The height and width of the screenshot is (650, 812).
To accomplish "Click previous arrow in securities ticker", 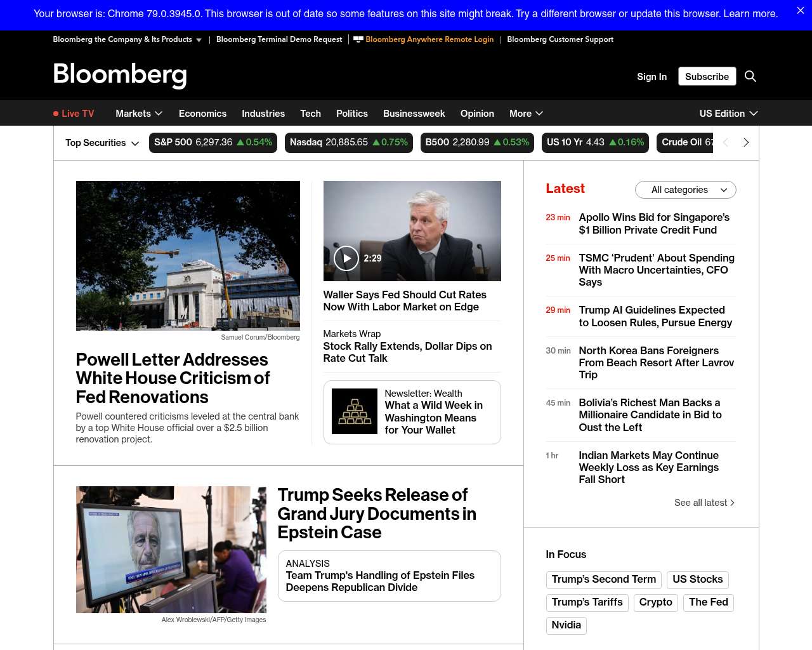I will coord(726,143).
